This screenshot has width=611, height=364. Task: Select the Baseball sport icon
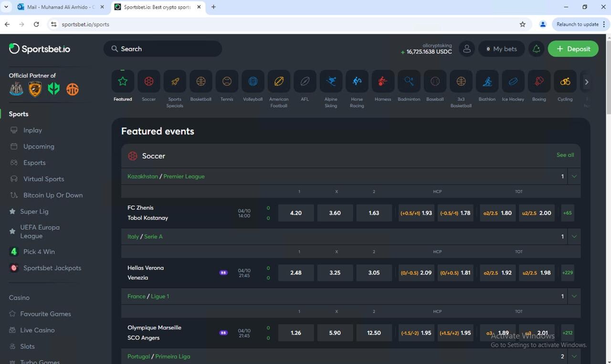(x=435, y=82)
